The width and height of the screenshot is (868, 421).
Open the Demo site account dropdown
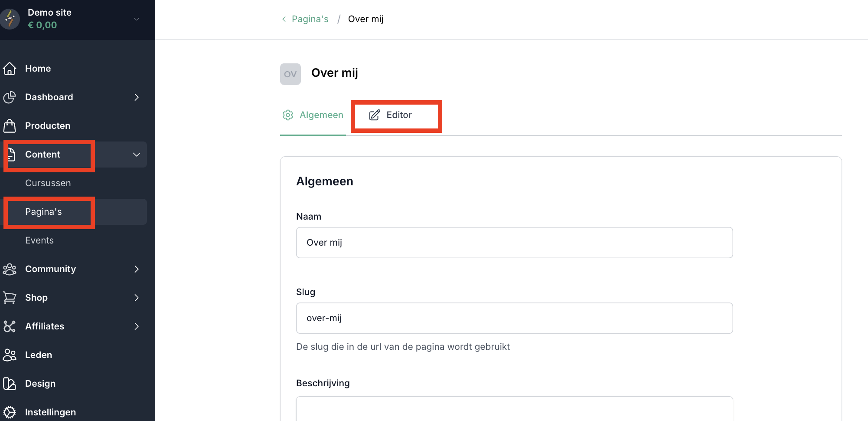coord(137,19)
